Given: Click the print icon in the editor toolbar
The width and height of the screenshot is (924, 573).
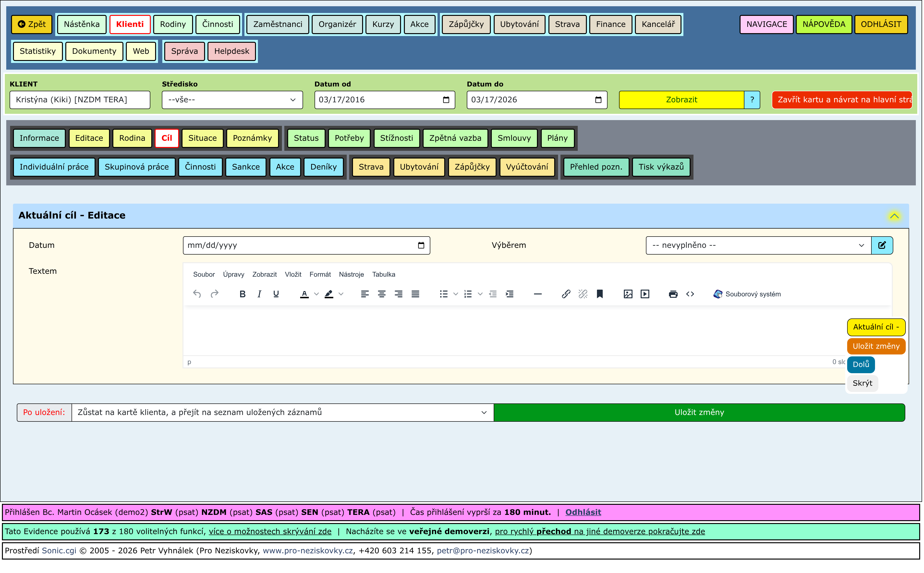Looking at the screenshot, I should click(x=673, y=294).
